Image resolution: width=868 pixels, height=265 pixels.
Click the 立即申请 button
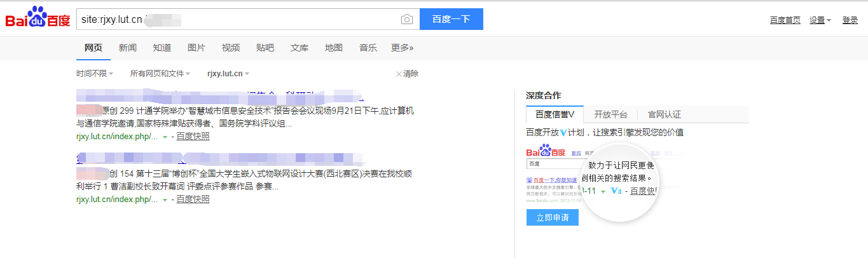coord(552,217)
